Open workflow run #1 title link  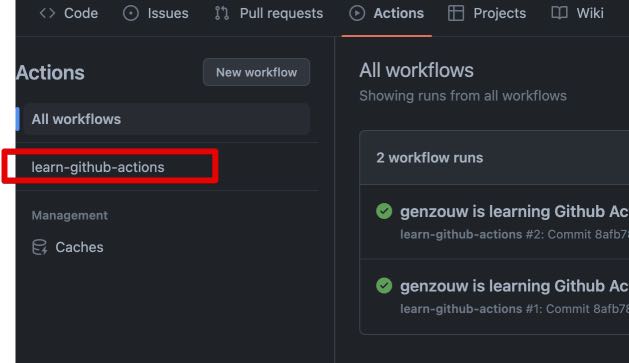[514, 286]
